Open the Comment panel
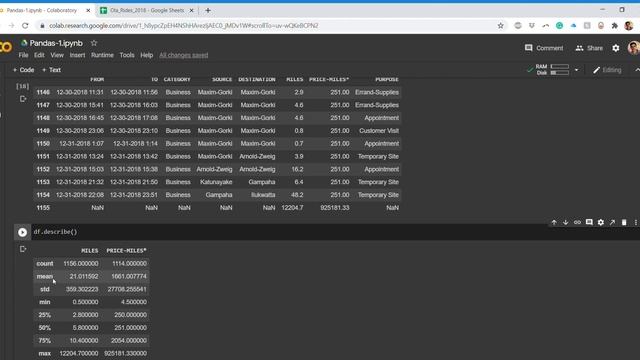Viewport: 640px width, 360px height. click(x=544, y=48)
